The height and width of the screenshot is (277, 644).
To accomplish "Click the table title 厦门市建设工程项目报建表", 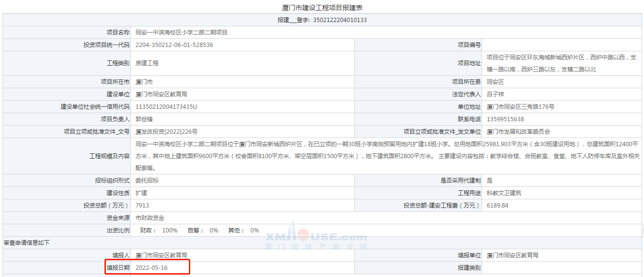I will (x=322, y=8).
